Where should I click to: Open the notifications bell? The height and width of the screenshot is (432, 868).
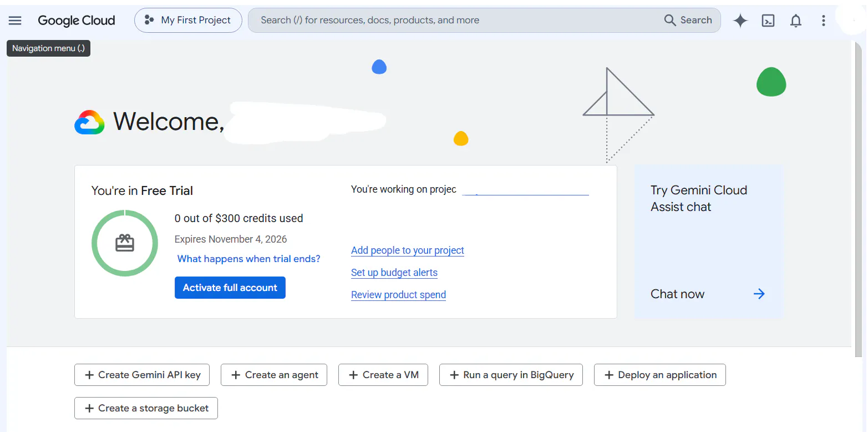coord(796,21)
